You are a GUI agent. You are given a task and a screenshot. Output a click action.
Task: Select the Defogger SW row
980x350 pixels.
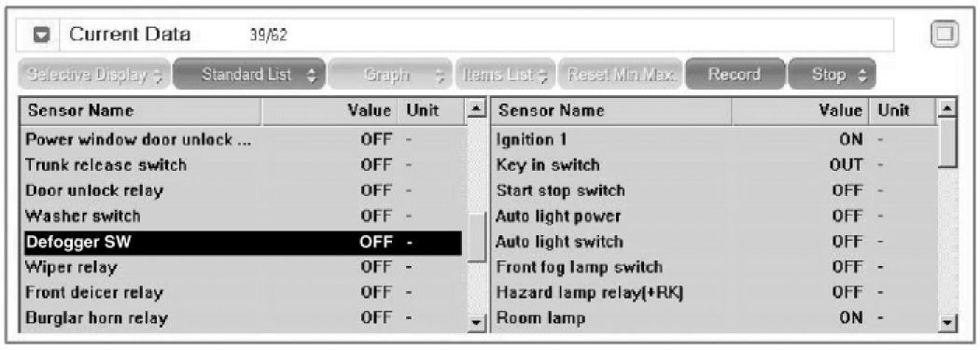point(243,243)
